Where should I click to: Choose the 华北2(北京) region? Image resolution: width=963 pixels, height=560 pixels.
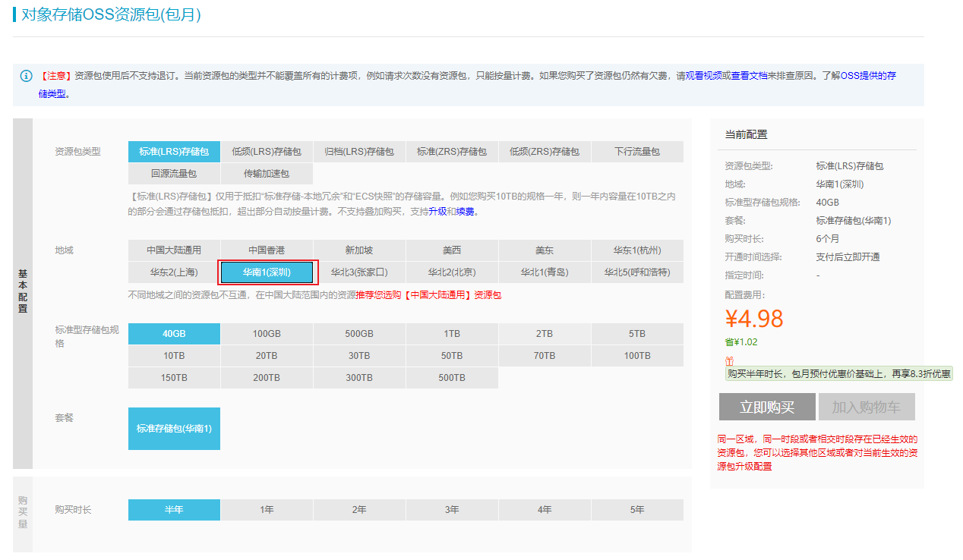[x=452, y=272]
